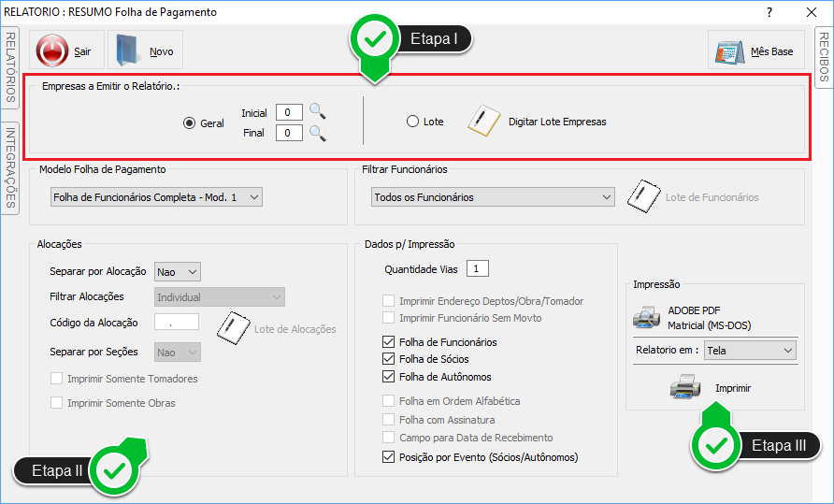Click the Imprimir printer icon
The image size is (834, 504).
point(685,388)
